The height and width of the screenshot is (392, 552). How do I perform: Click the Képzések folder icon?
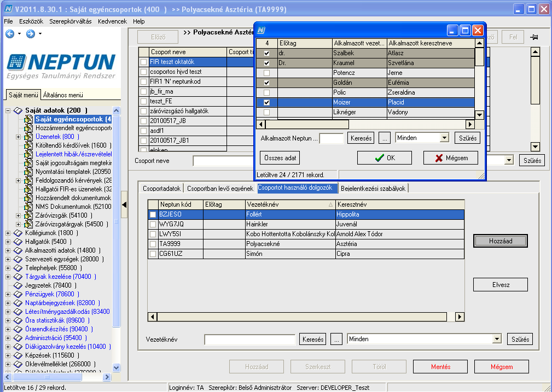[x=18, y=355]
